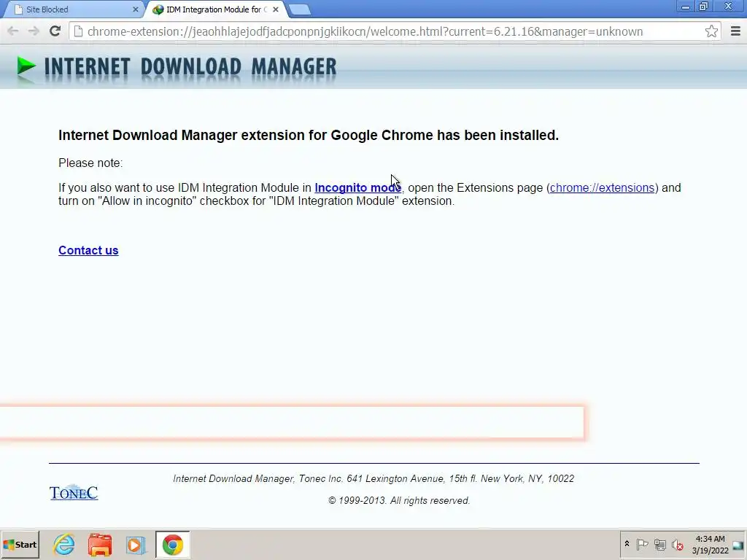
Task: Close the IDM Integration Module tab
Action: pyautogui.click(x=275, y=9)
